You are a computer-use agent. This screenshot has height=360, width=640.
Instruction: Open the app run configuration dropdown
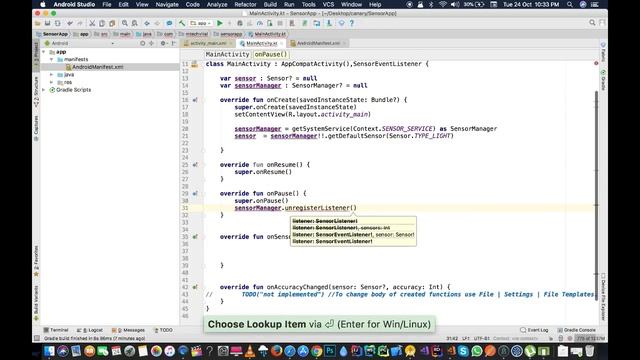pyautogui.click(x=201, y=23)
